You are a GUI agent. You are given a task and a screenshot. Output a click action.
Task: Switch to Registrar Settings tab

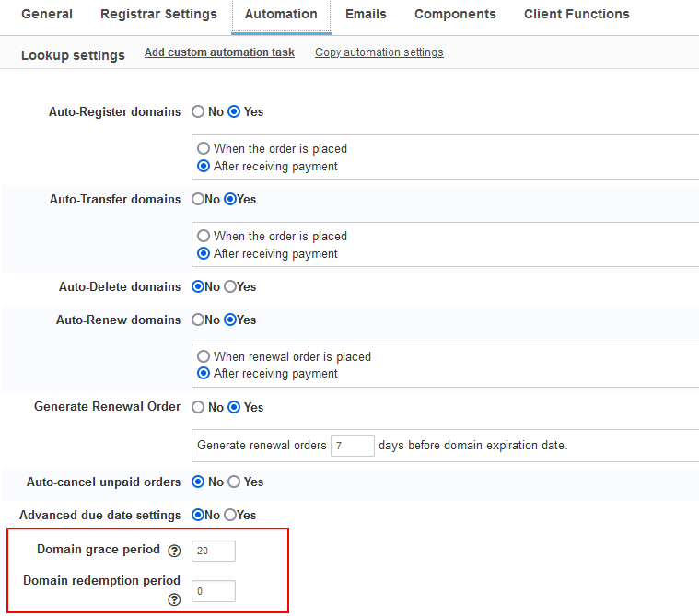pos(158,15)
